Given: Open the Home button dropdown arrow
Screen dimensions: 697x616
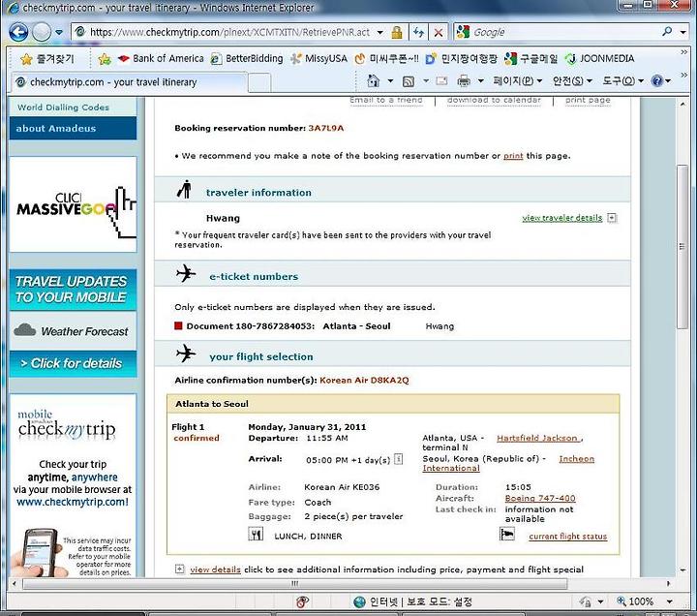Looking at the screenshot, I should [390, 81].
